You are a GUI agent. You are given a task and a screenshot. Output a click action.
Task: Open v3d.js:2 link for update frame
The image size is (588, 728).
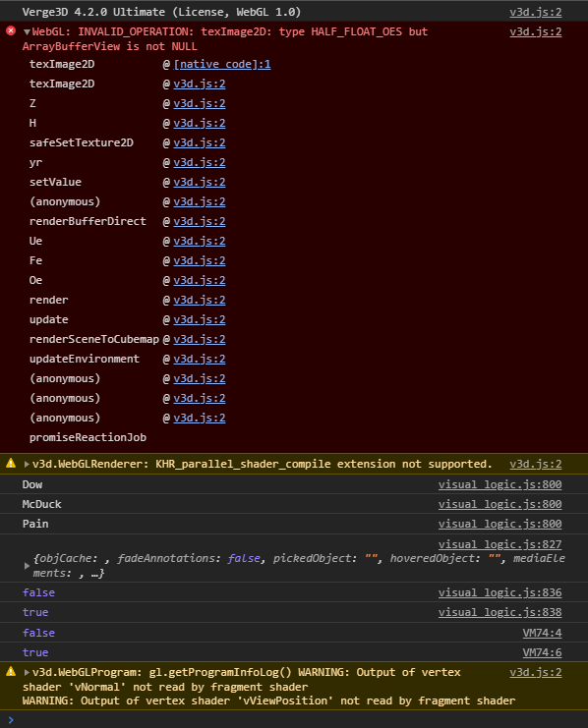pyautogui.click(x=200, y=319)
